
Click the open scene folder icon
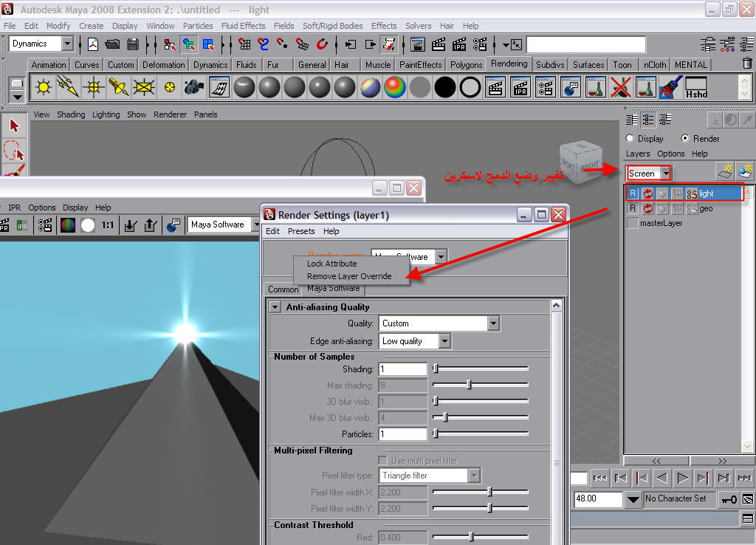pos(112,44)
